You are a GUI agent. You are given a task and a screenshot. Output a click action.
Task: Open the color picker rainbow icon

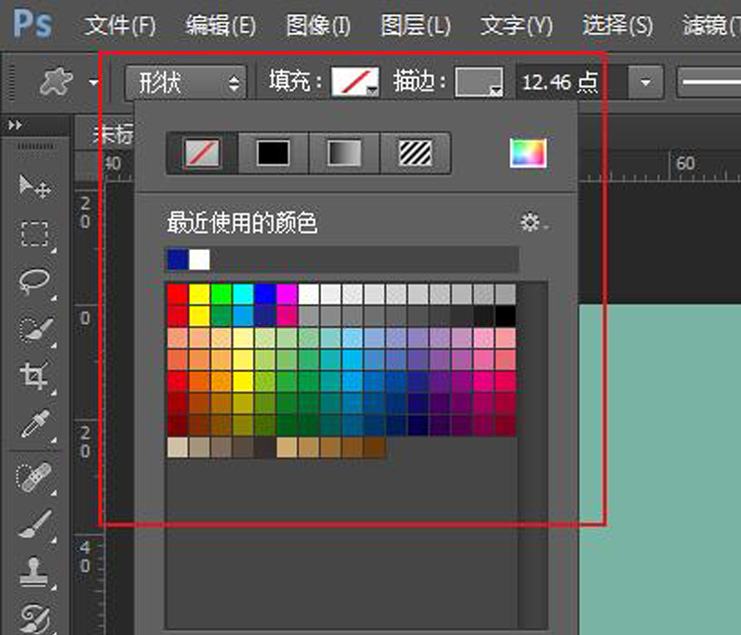(528, 153)
